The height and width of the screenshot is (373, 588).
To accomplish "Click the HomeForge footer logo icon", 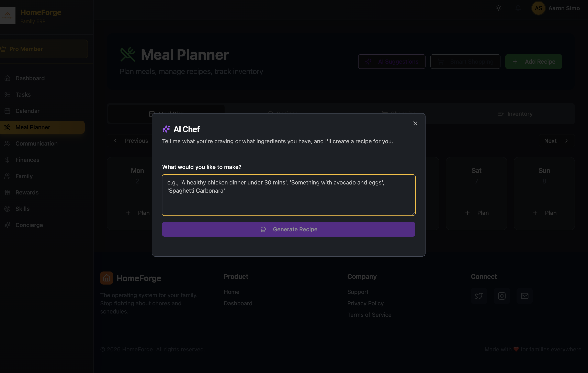I will pos(106,278).
